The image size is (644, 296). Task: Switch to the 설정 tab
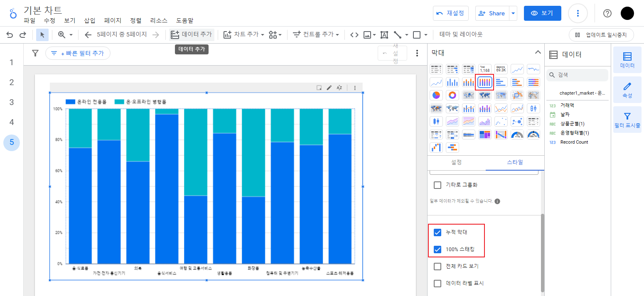click(x=456, y=162)
